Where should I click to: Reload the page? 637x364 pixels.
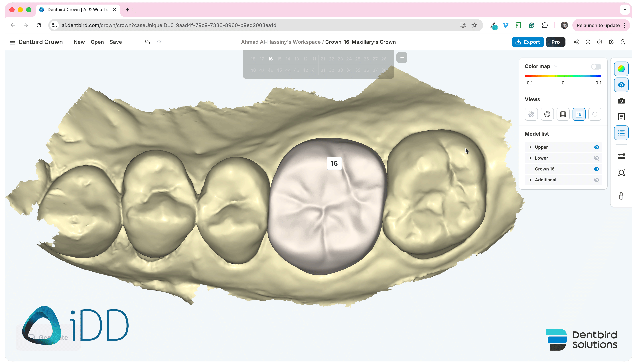[x=39, y=25]
